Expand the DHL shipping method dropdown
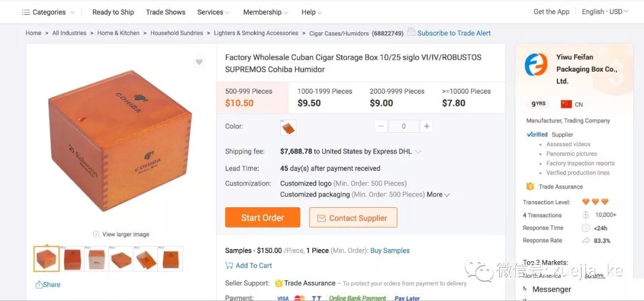Viewport: 644px width, 301px height. click(x=418, y=152)
